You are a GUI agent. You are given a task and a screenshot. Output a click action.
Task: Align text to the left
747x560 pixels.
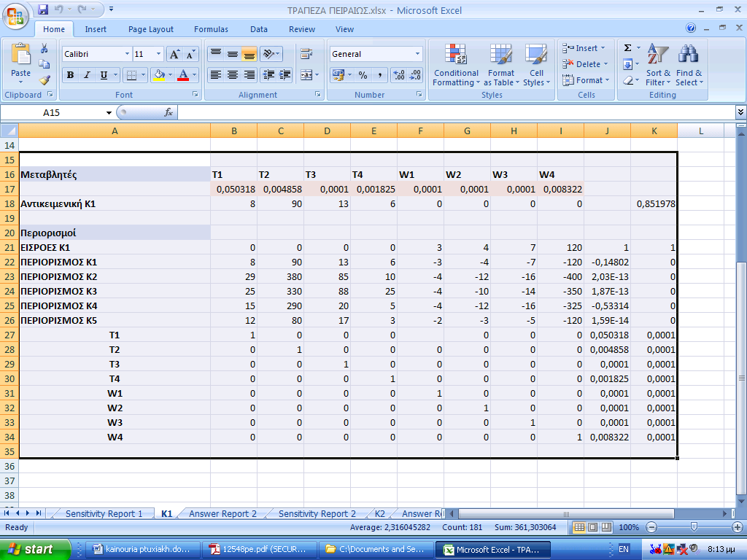pos(216,75)
